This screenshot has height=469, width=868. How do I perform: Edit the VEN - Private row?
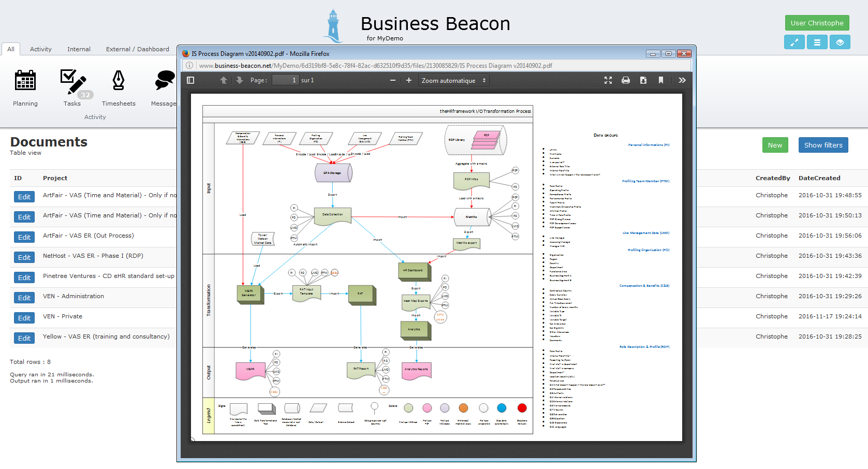(x=24, y=318)
